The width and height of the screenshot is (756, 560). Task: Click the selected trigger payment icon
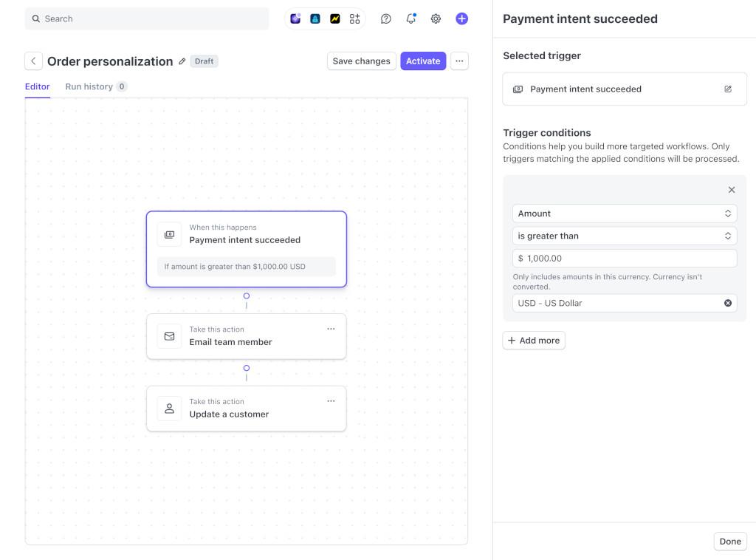[518, 89]
